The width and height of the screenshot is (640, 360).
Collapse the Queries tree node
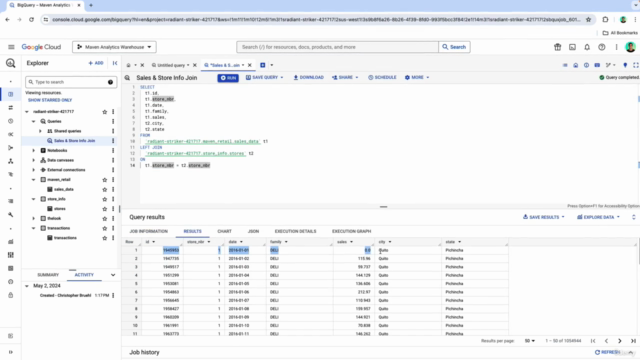pyautogui.click(x=33, y=121)
